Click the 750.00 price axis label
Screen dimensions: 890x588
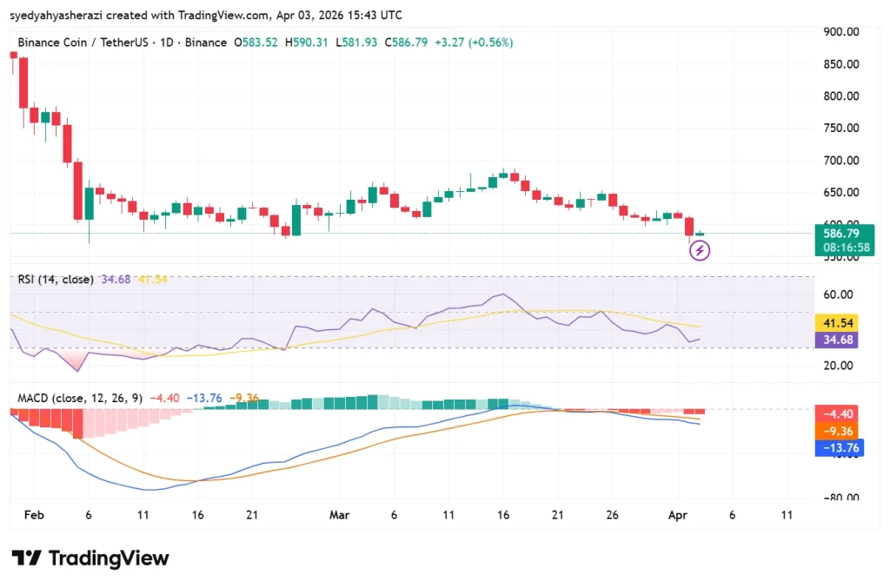click(841, 129)
